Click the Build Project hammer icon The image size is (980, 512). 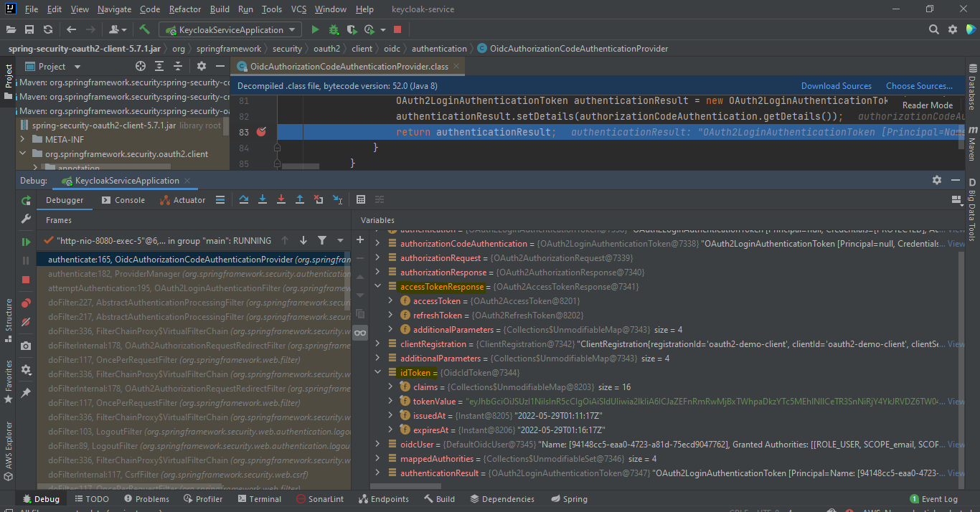tap(144, 29)
